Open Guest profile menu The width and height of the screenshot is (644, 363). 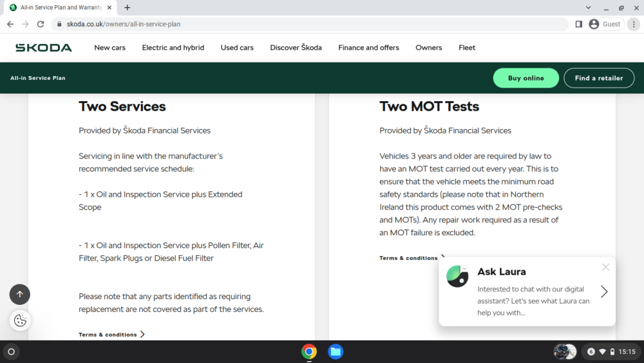pos(605,25)
